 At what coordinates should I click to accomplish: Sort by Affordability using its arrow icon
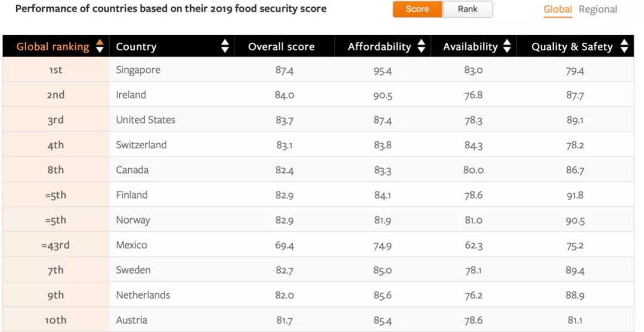click(421, 46)
